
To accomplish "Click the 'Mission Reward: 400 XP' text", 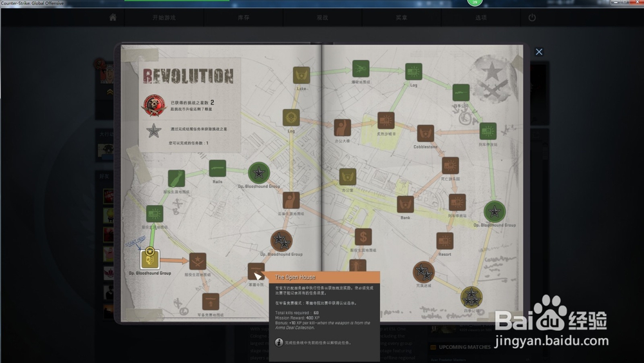I will click(x=297, y=318).
